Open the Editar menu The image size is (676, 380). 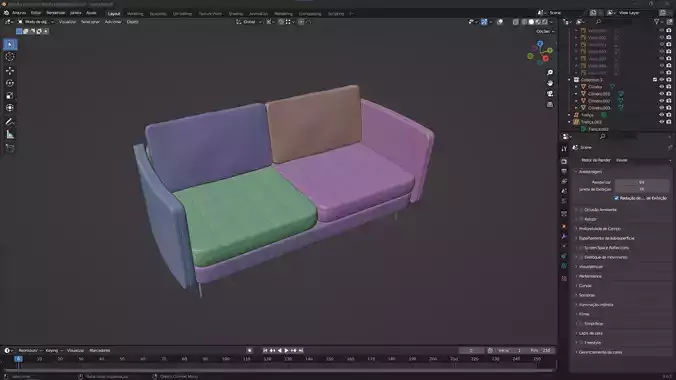pyautogui.click(x=36, y=13)
